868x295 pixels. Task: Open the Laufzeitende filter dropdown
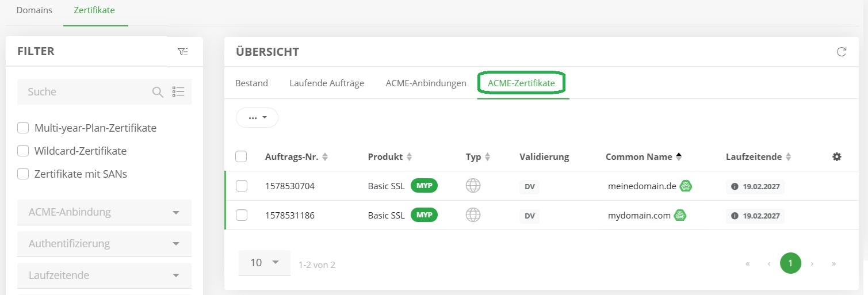click(104, 275)
